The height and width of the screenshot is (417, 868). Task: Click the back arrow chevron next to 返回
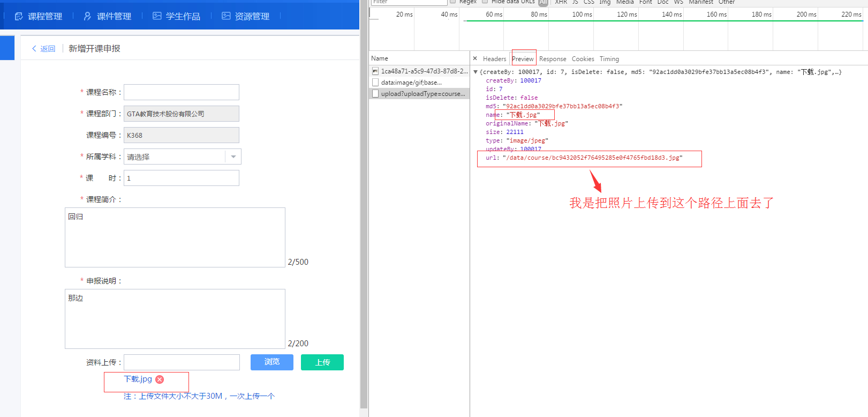pyautogui.click(x=34, y=49)
